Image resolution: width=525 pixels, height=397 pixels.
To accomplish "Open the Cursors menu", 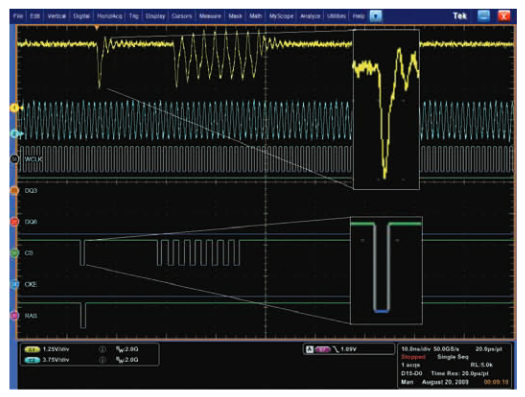I will click(x=182, y=16).
